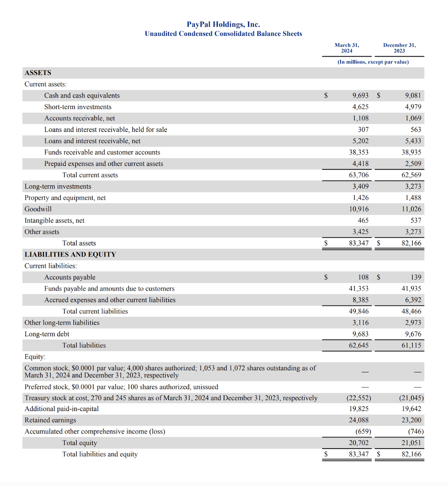448x486 pixels.
Task: Click the 'Equity:' label
Action: pyautogui.click(x=35, y=357)
